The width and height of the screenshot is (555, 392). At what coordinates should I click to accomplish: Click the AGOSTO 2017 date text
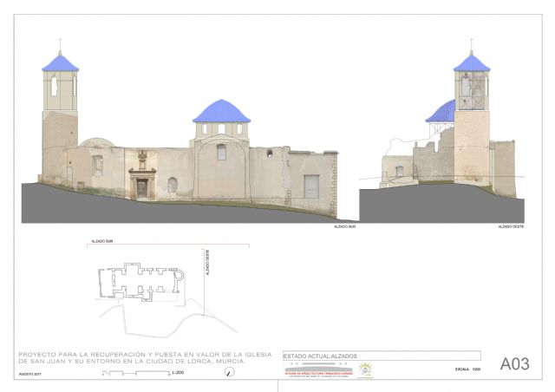tap(30, 372)
